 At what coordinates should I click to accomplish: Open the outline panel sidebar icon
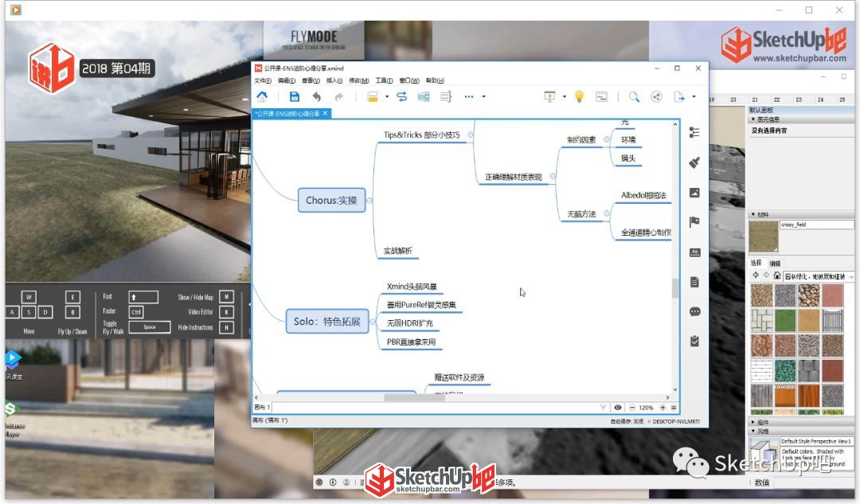tap(694, 132)
